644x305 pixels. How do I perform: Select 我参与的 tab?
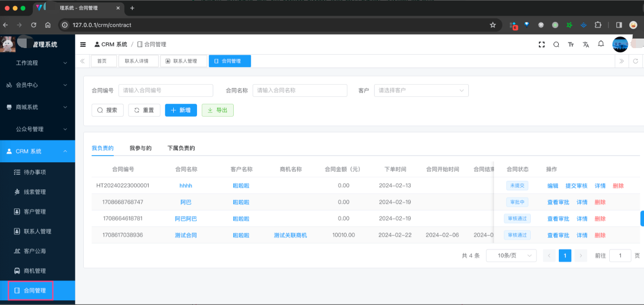[x=140, y=148]
